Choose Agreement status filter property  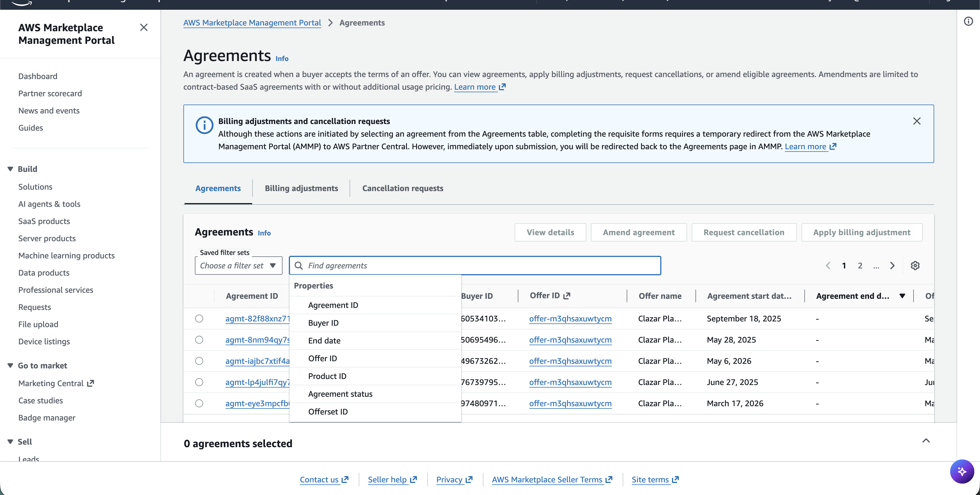375,394
